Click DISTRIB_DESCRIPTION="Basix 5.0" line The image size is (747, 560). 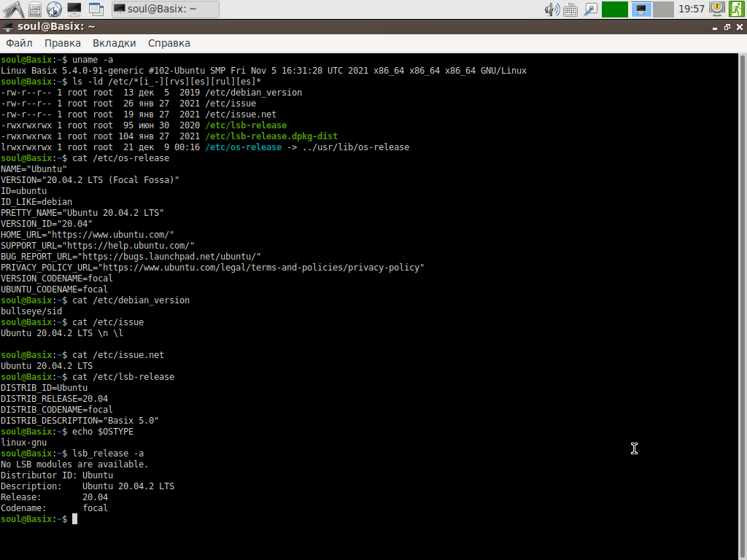pos(80,421)
